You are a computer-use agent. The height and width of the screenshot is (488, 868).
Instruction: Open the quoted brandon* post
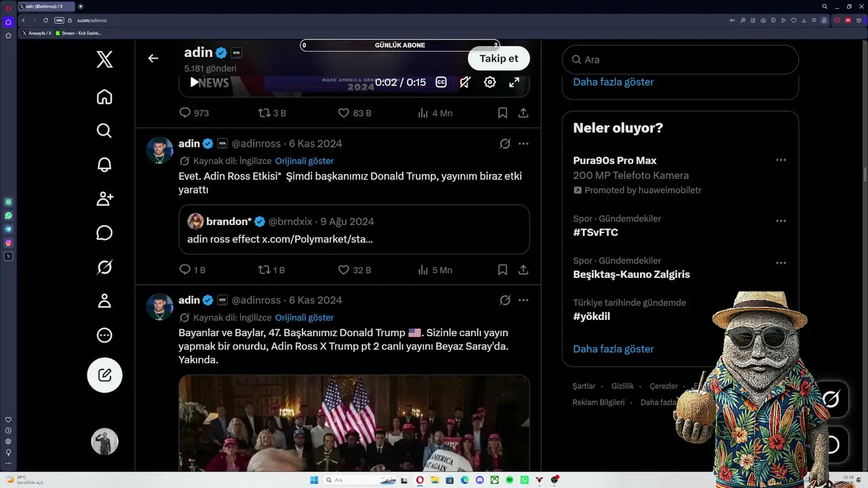tap(354, 230)
